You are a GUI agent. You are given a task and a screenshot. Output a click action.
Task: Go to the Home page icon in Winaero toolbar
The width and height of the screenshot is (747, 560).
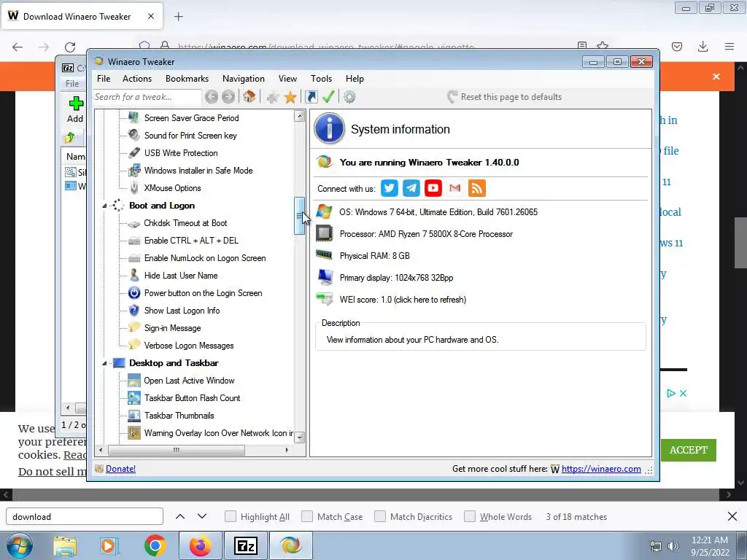(249, 97)
